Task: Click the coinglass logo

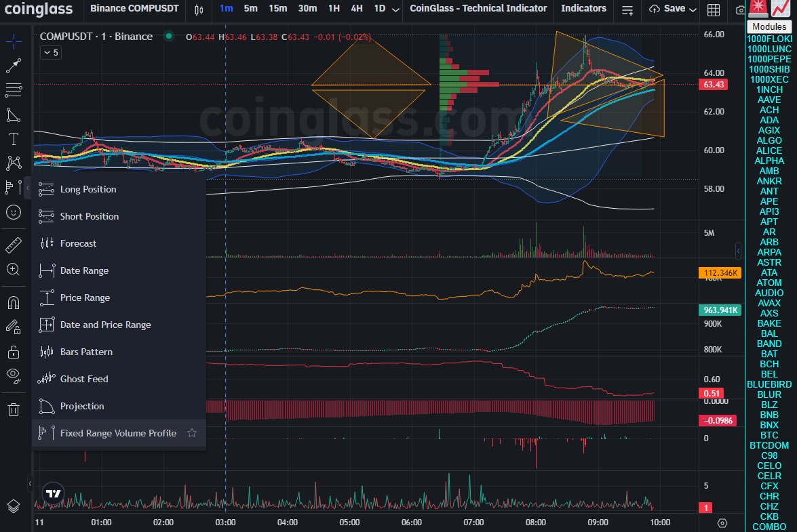Action: 39,9
